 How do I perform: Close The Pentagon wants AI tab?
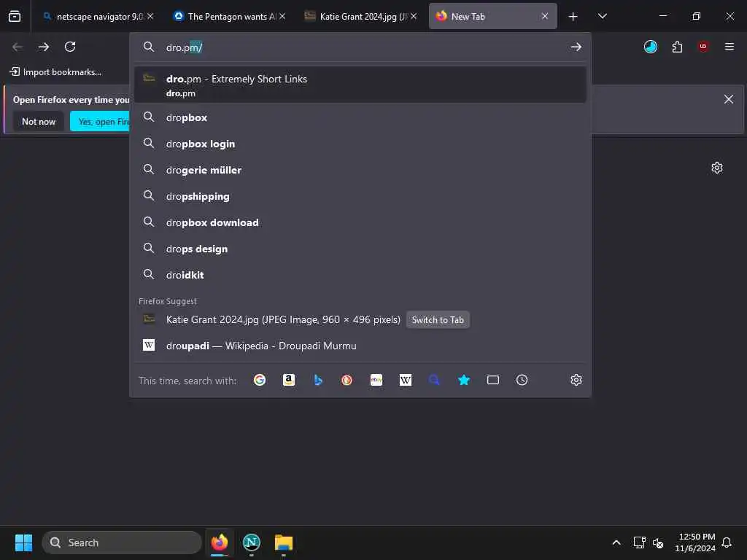pyautogui.click(x=282, y=16)
